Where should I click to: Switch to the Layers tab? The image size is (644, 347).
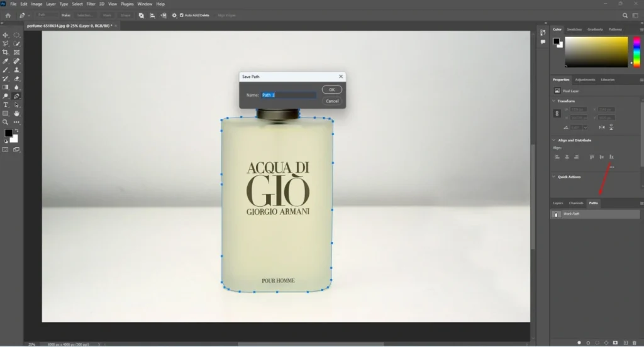pyautogui.click(x=558, y=203)
